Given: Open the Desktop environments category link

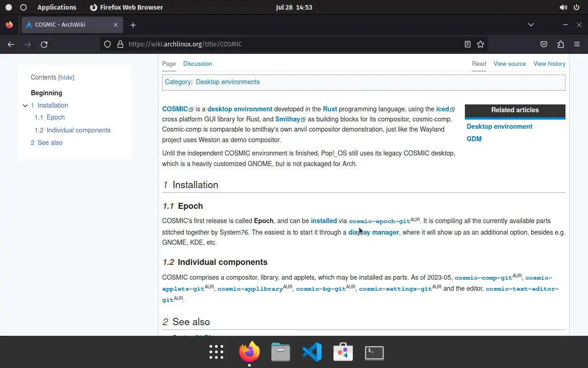Looking at the screenshot, I should (x=228, y=82).
